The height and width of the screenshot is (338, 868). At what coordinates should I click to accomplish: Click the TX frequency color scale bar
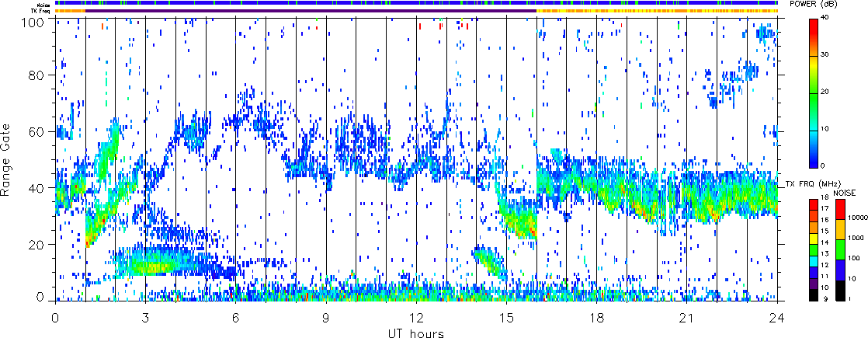point(813,249)
